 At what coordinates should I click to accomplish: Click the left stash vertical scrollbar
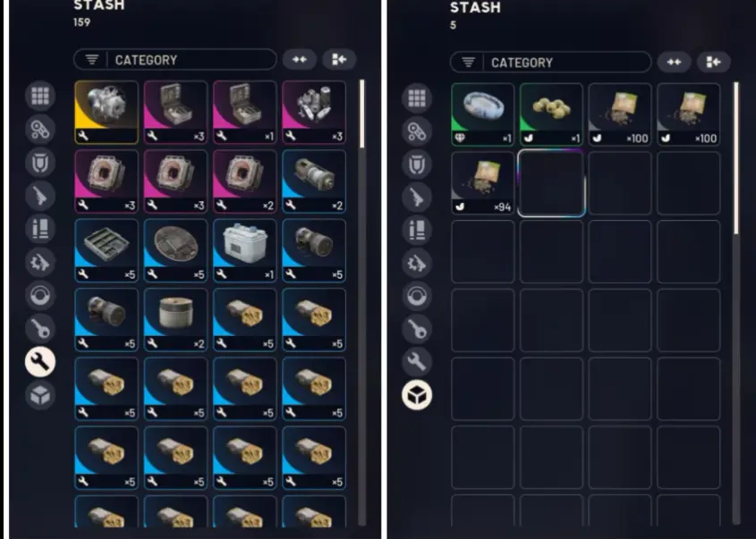click(362, 303)
